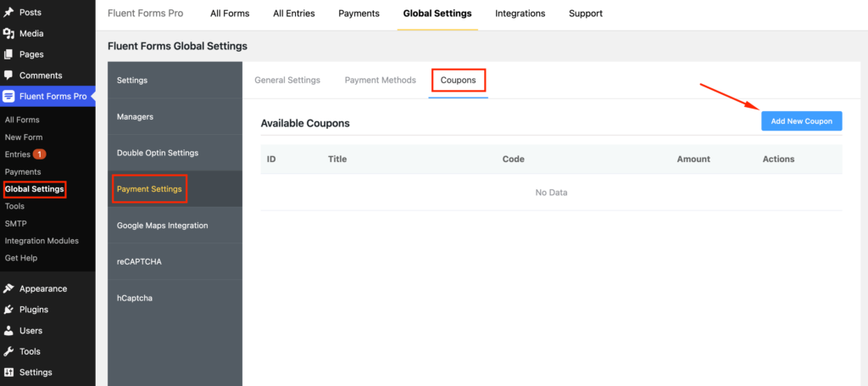Click the No Data table text

pos(551,193)
